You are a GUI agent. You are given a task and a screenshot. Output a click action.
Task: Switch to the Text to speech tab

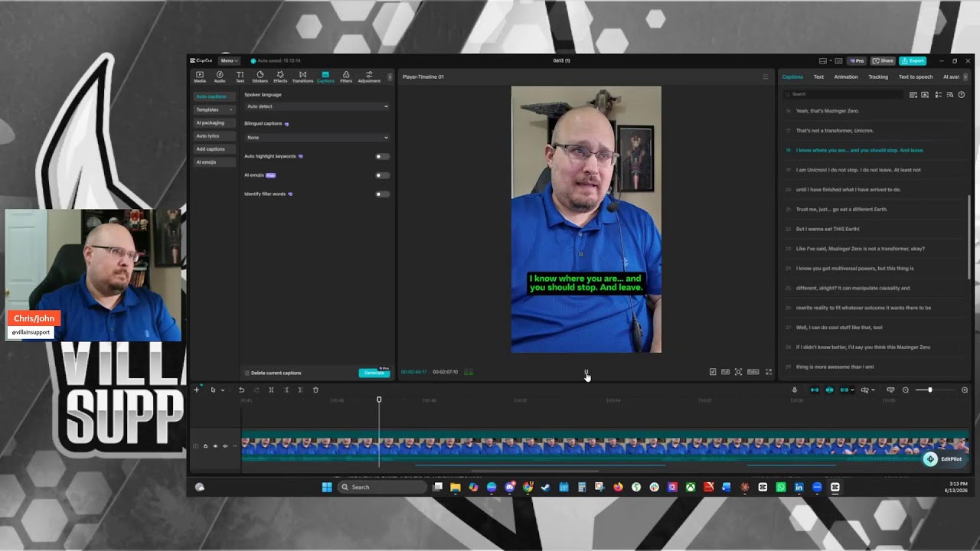pos(916,77)
